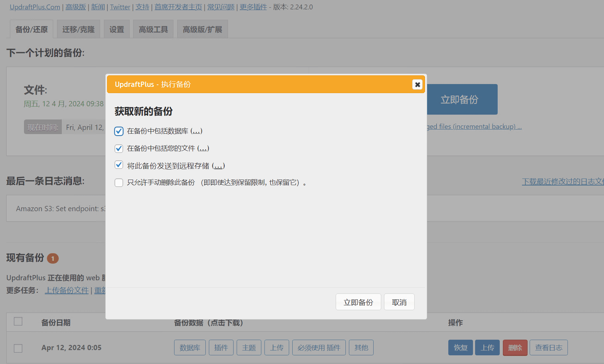Switch to the 设置 tab
The height and width of the screenshot is (364, 604).
[x=116, y=29]
